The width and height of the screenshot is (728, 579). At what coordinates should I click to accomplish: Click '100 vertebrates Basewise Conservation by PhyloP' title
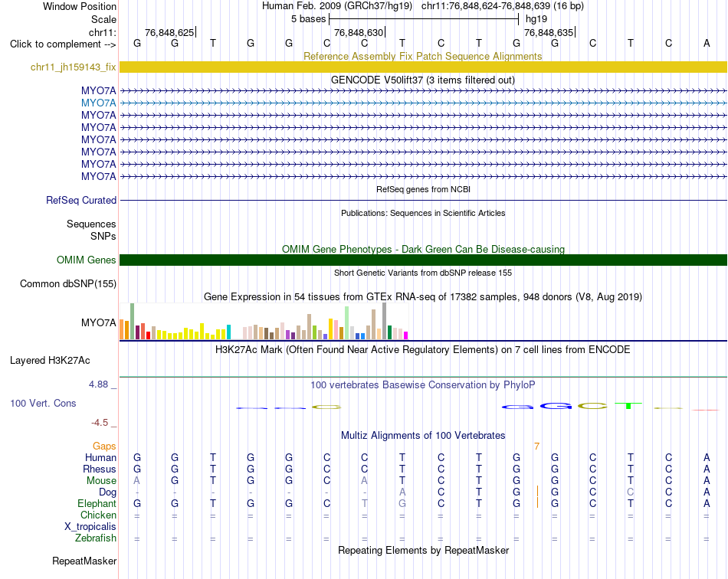[422, 384]
